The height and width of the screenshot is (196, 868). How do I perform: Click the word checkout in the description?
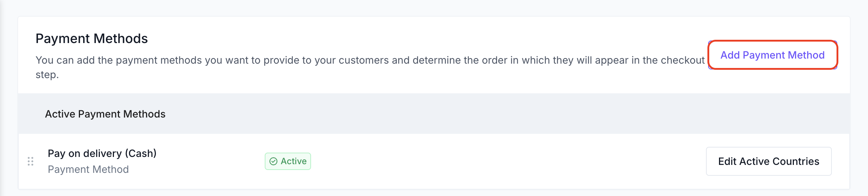click(x=683, y=60)
